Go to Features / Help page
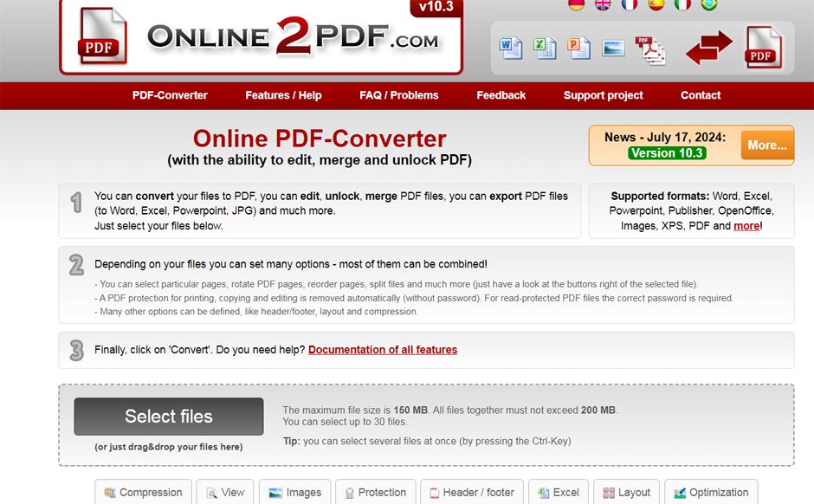814x504 pixels. [x=283, y=95]
